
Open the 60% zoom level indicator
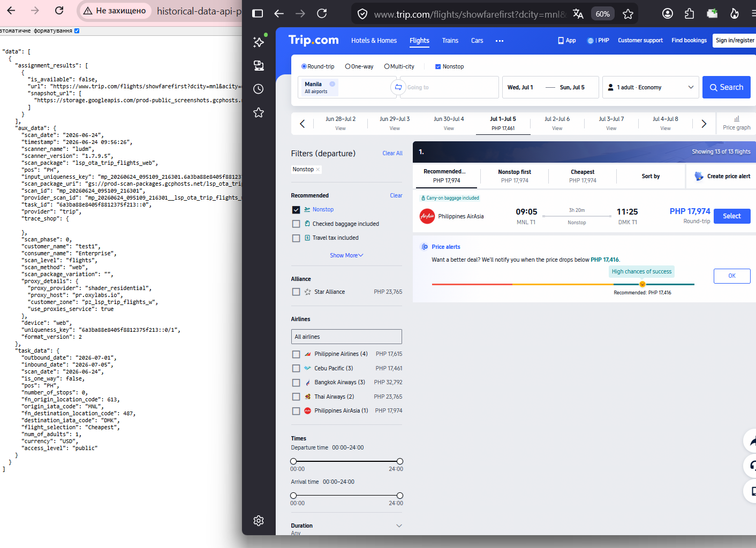coord(603,14)
